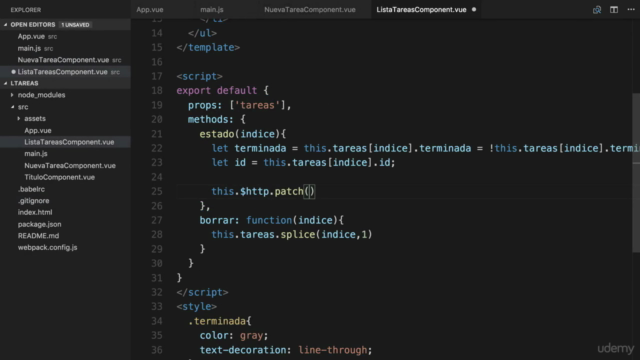Select the ListaTareasComponent.vue tab
Viewport: 640px width, 360px height.
[x=421, y=9]
